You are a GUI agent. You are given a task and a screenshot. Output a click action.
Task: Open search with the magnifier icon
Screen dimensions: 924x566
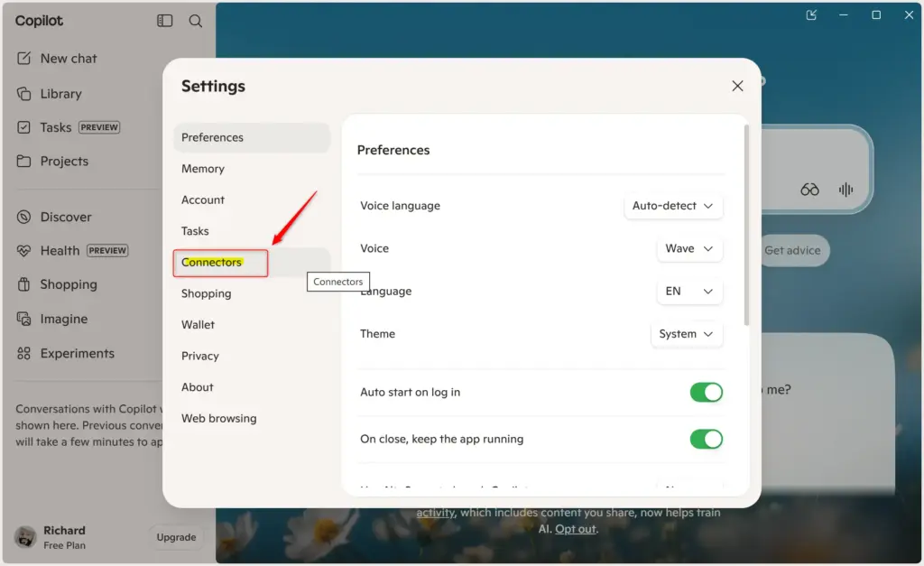tap(196, 22)
